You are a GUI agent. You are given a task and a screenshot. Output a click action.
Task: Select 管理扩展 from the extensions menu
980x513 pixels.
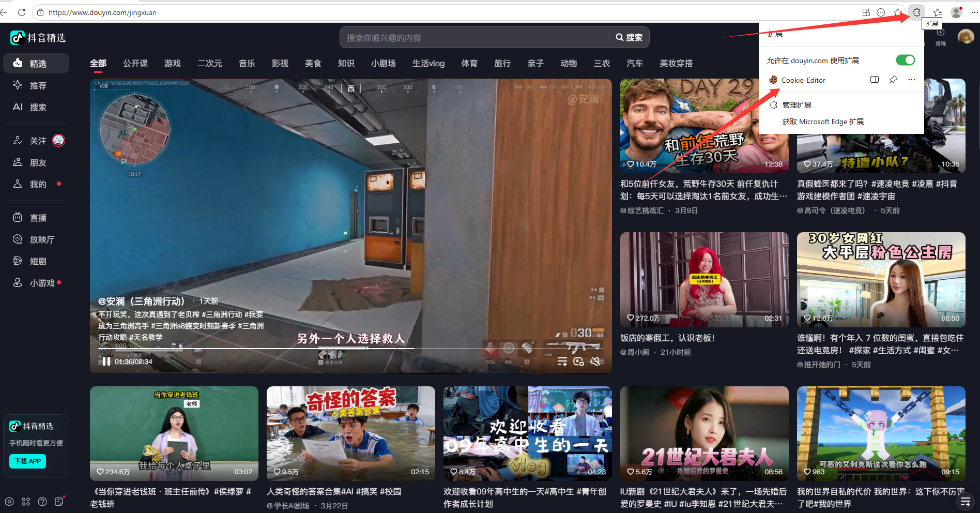coord(798,104)
